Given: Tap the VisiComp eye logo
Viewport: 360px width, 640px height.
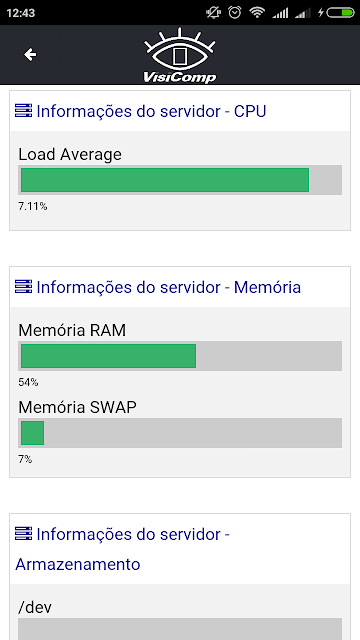Looking at the screenshot, I should pyautogui.click(x=180, y=55).
